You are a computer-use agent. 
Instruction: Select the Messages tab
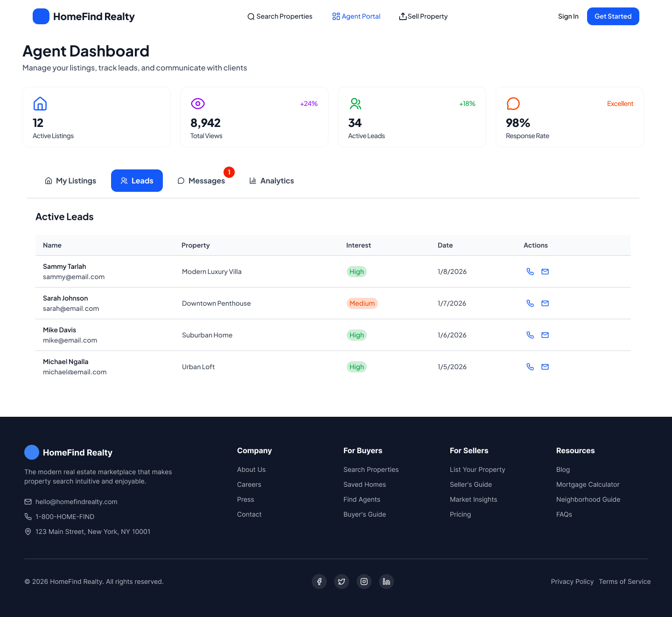point(201,181)
